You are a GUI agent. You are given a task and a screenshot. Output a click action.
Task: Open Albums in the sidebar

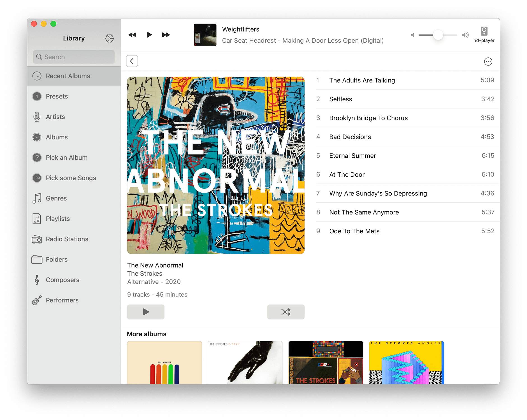click(74, 137)
